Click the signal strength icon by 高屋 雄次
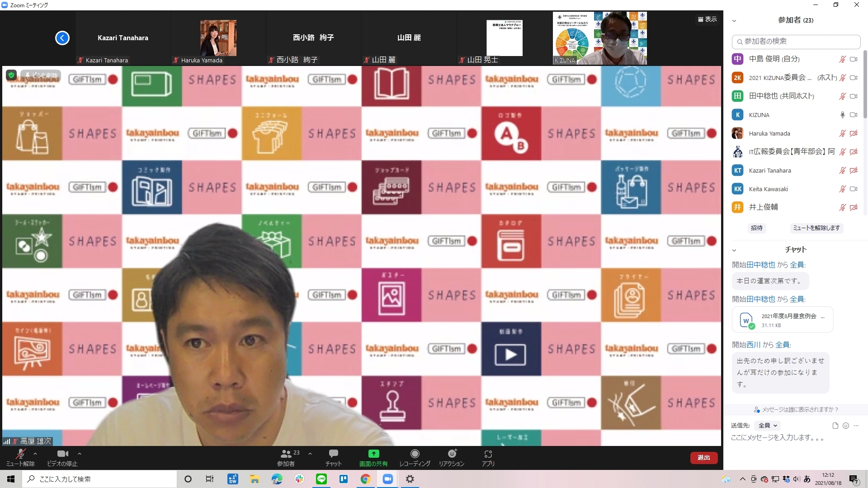The width and height of the screenshot is (868, 488). 7,441
